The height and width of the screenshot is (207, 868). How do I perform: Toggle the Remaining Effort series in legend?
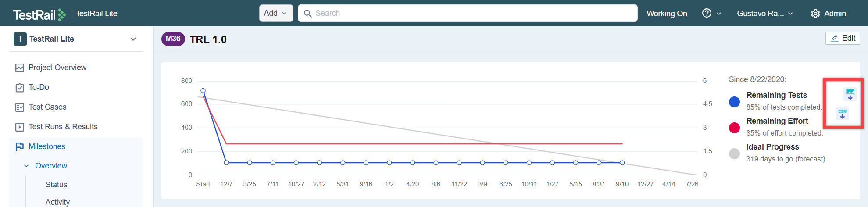(734, 128)
